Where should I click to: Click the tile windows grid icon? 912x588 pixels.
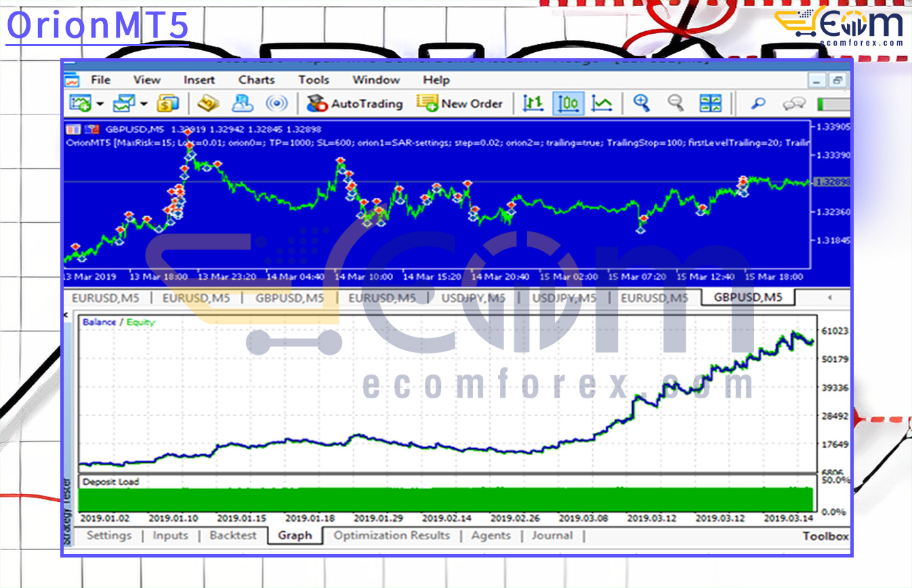[x=711, y=104]
